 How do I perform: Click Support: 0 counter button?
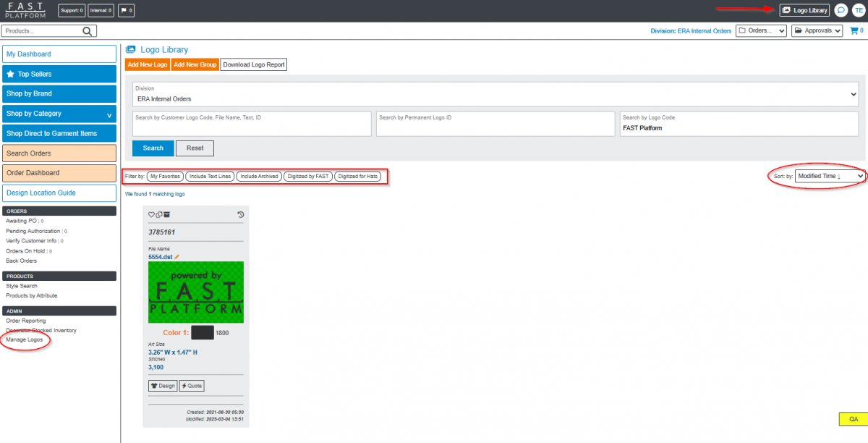tap(72, 11)
